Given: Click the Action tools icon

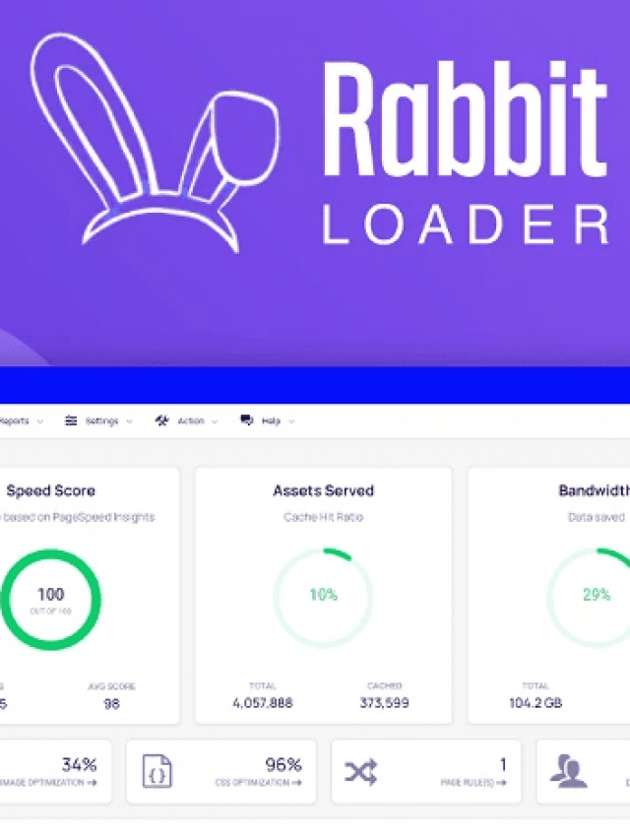Looking at the screenshot, I should (x=161, y=420).
